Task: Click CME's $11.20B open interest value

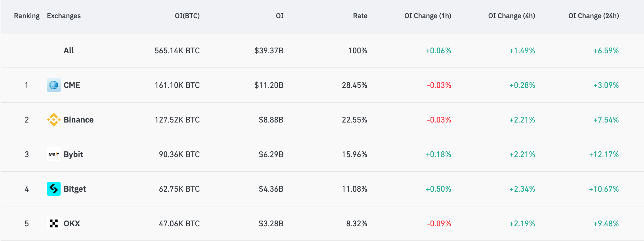Action: [x=269, y=85]
